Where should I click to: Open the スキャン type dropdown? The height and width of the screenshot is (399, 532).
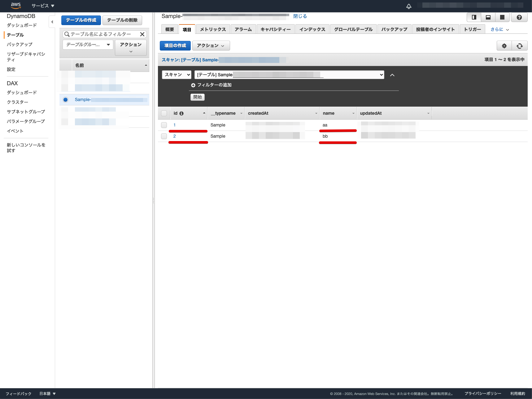pyautogui.click(x=177, y=75)
